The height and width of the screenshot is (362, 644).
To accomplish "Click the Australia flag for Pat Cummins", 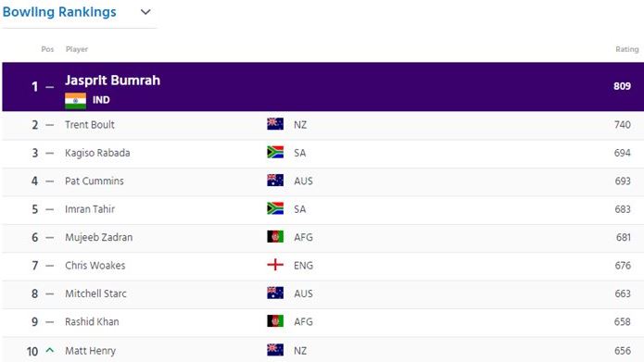I will [x=275, y=181].
